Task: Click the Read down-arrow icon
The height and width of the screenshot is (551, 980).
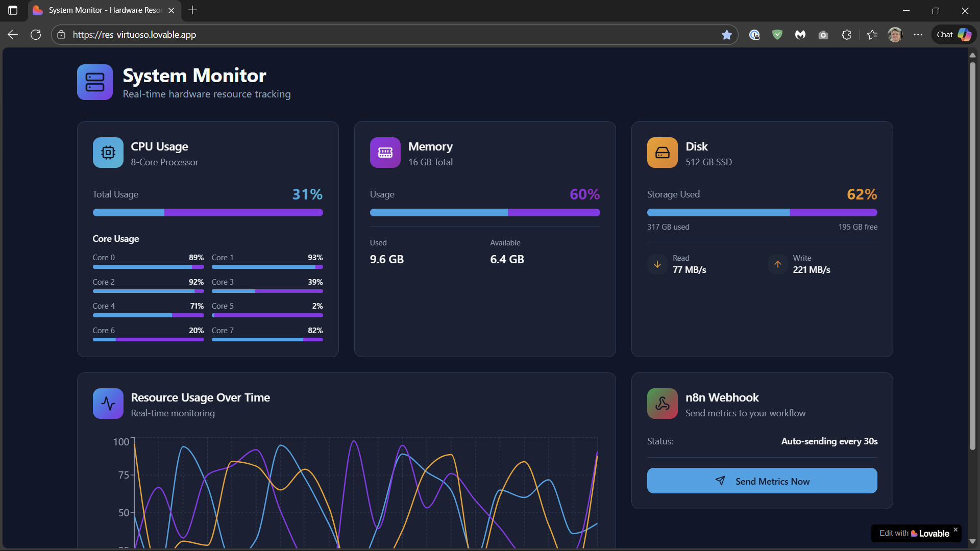Action: click(x=657, y=264)
